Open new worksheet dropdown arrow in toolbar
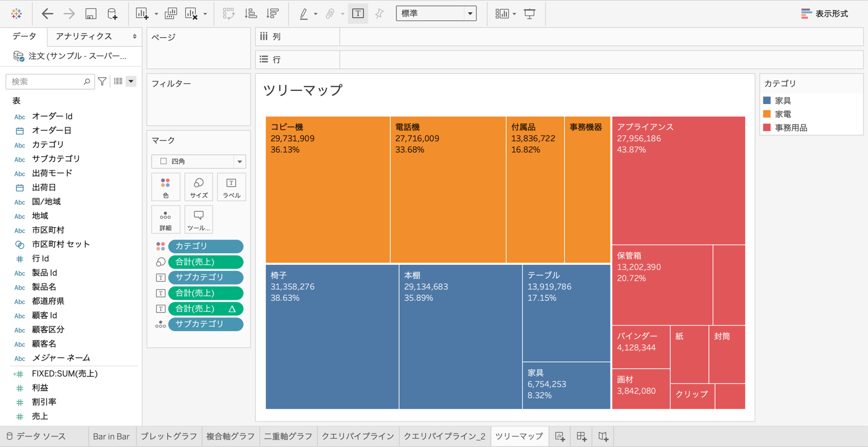The height and width of the screenshot is (447, 868). [156, 14]
